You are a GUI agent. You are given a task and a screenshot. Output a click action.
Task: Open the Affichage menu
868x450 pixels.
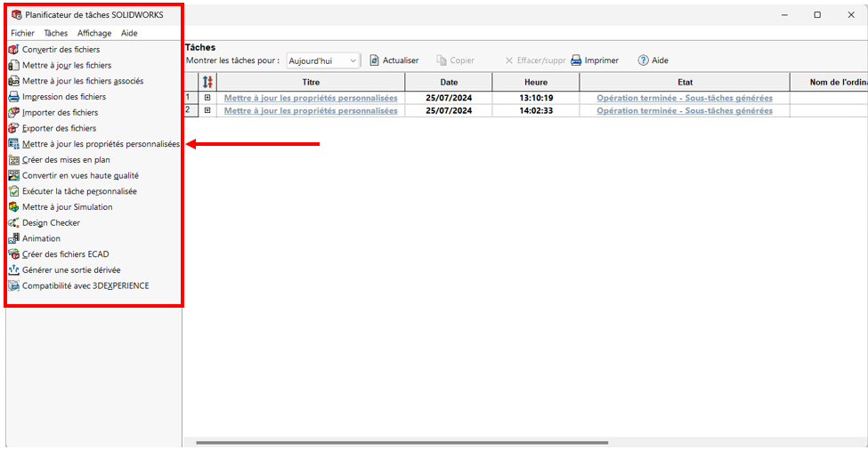(x=94, y=33)
